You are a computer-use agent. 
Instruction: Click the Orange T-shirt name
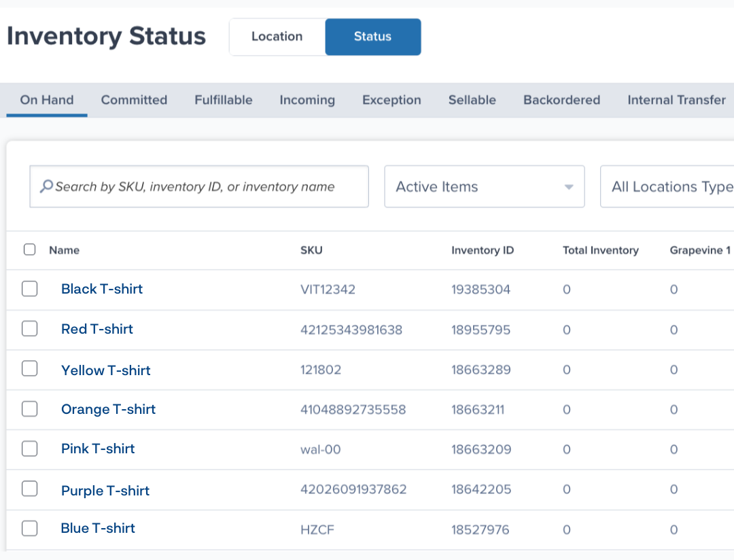(x=108, y=409)
